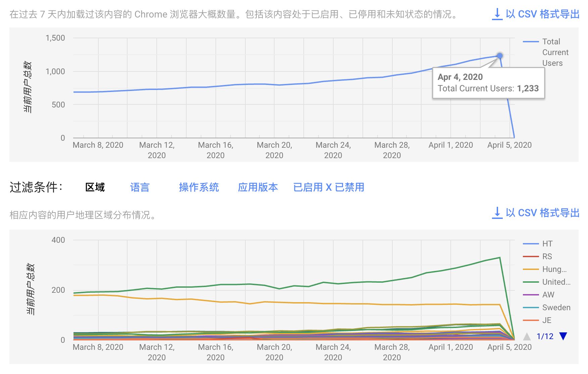Select the United... legend item
The width and height of the screenshot is (588, 374).
pyautogui.click(x=556, y=282)
